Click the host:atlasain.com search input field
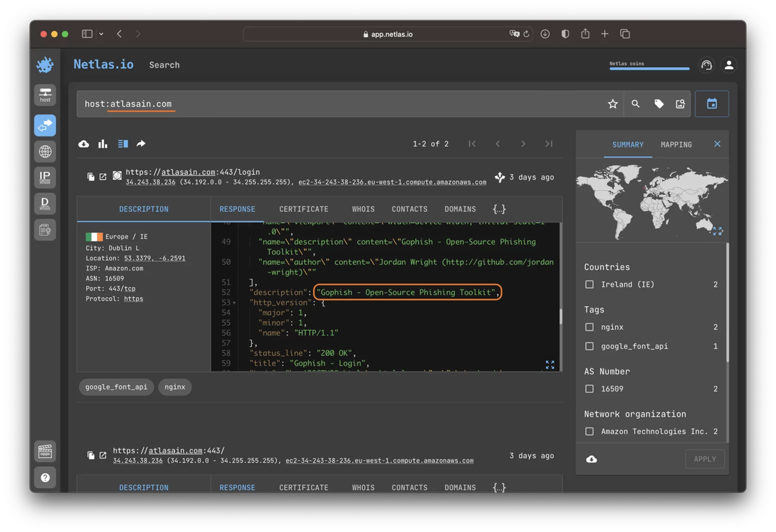Image resolution: width=776 pixels, height=532 pixels. (x=336, y=104)
